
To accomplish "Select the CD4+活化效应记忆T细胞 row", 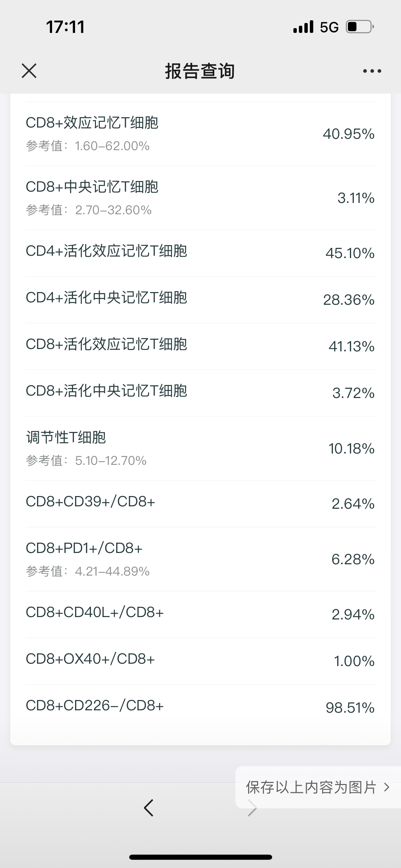I will coord(200,253).
